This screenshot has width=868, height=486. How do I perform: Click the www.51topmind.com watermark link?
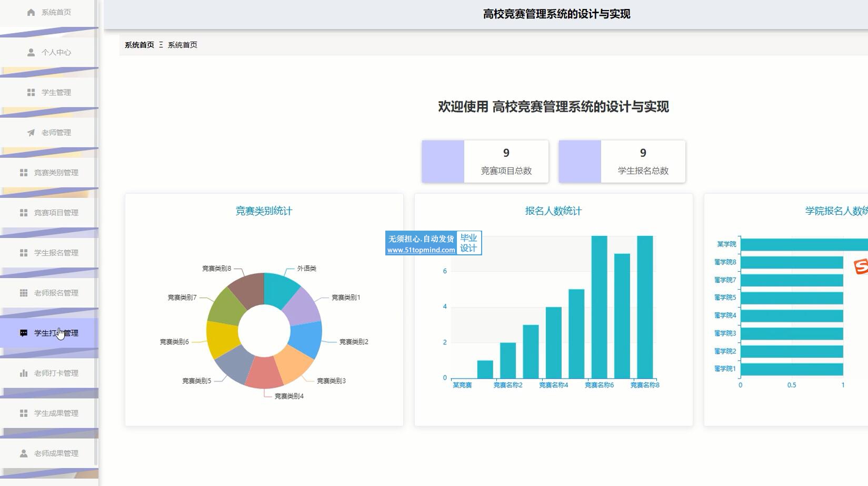[x=421, y=250]
